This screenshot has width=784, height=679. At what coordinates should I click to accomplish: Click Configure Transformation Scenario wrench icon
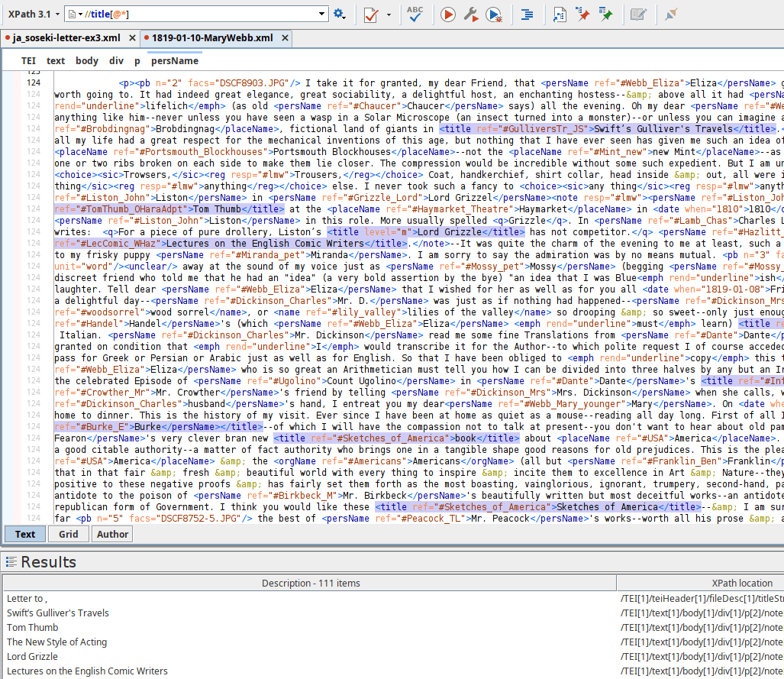click(x=471, y=15)
